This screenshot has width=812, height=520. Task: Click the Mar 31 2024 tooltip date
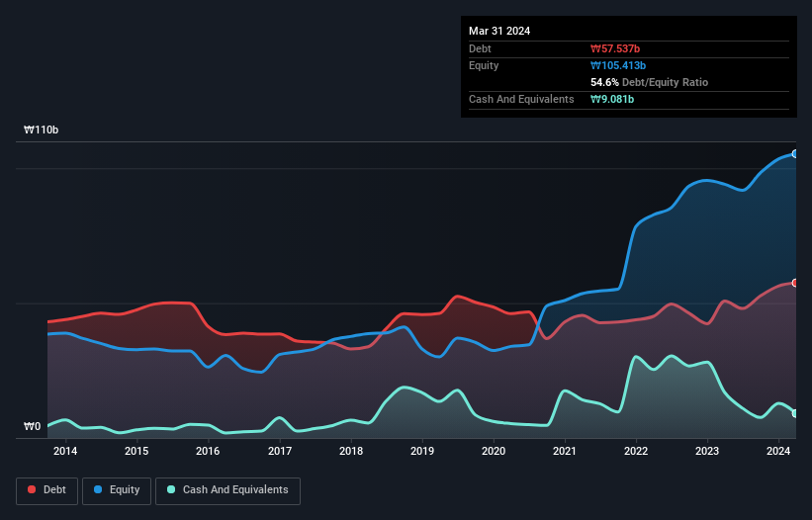499,31
